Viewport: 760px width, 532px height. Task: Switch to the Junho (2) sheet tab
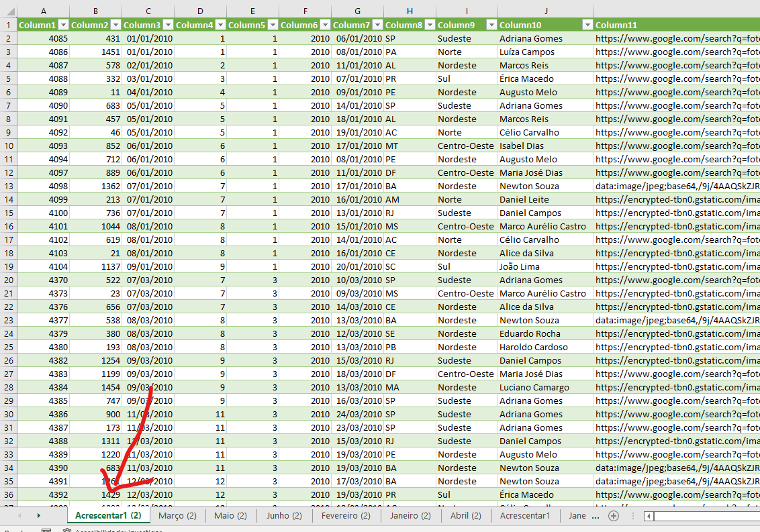[x=284, y=515]
